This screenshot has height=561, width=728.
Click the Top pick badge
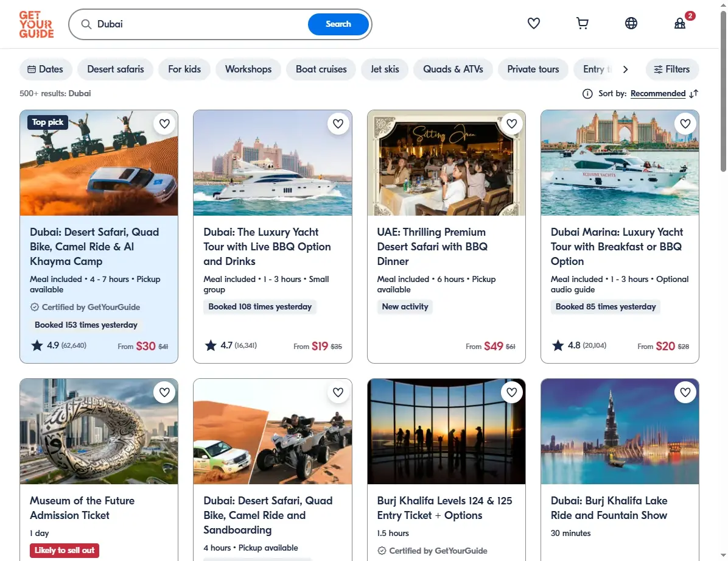[x=48, y=122]
